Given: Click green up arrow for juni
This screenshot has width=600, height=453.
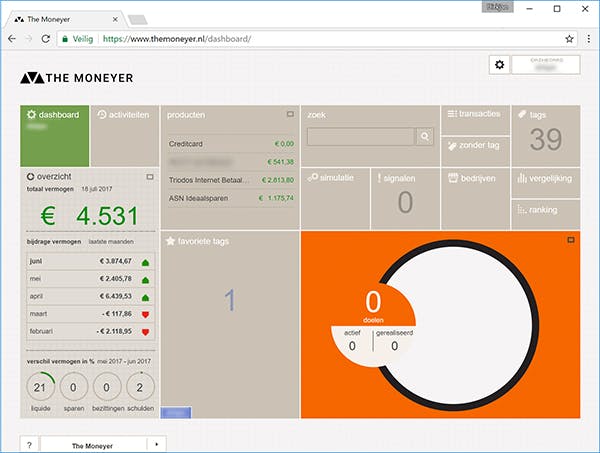Looking at the screenshot, I should click(x=145, y=262).
